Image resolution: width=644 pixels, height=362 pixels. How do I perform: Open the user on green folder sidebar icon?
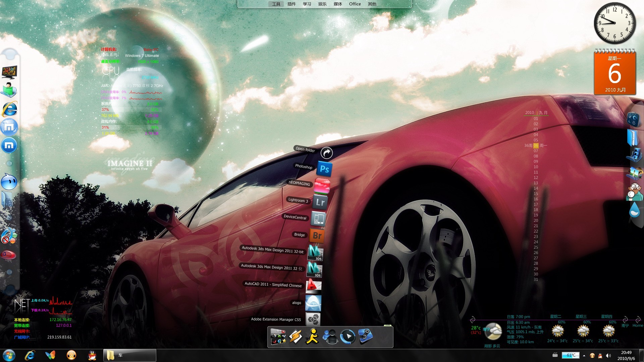(x=9, y=90)
